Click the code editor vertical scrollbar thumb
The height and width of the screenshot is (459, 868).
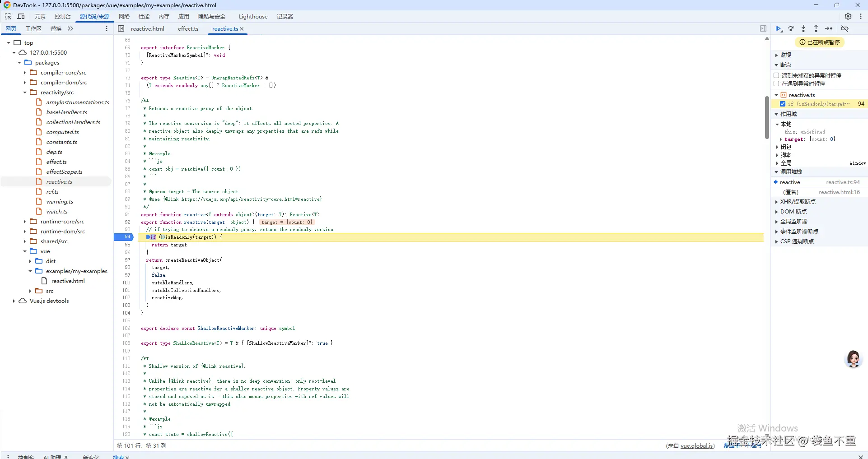click(767, 117)
